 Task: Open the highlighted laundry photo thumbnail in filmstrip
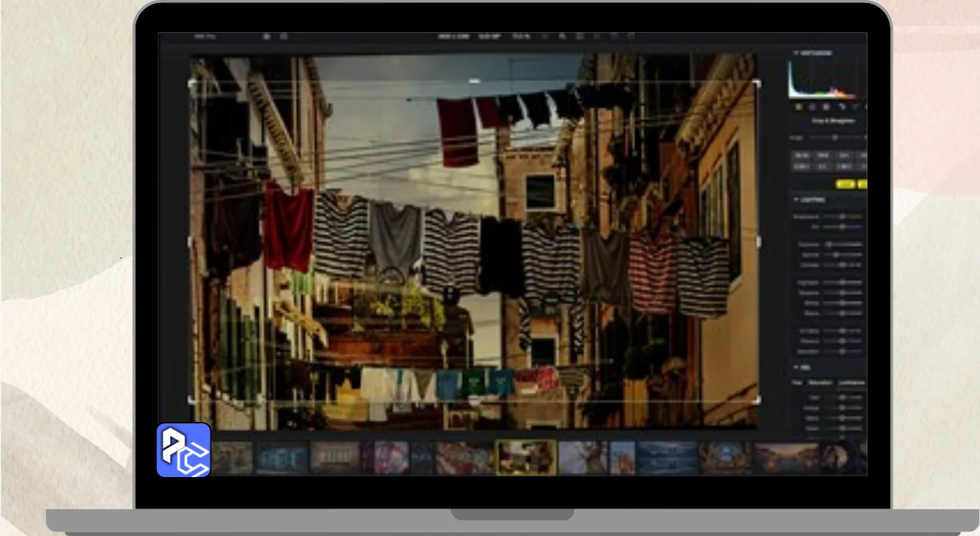click(526, 457)
